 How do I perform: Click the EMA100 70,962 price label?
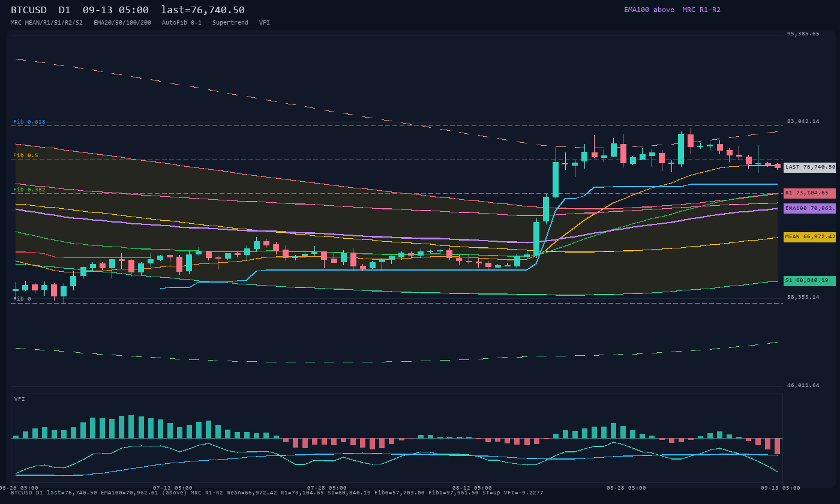pos(809,209)
